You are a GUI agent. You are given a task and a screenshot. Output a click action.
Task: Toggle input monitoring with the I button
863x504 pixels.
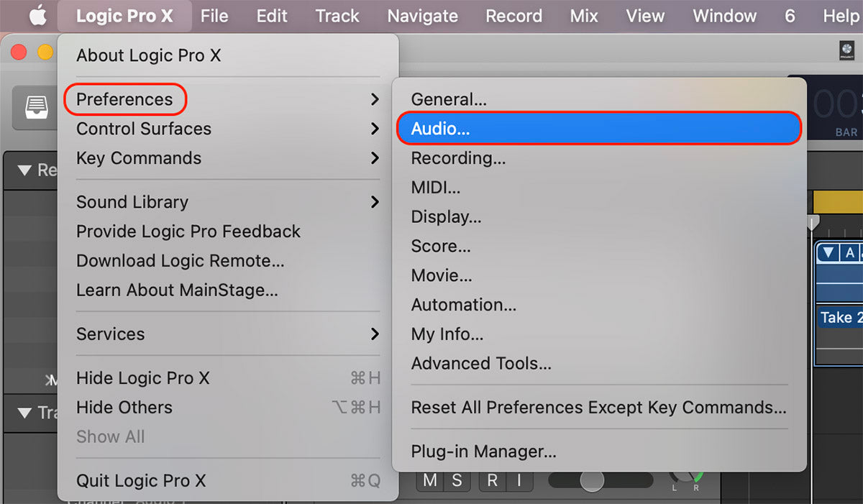[x=519, y=480]
